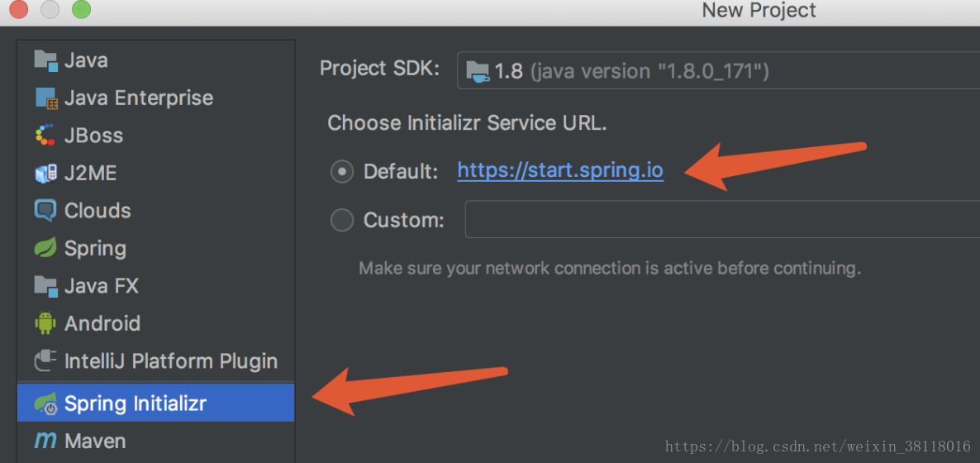Choose Maven project type label

95,442
